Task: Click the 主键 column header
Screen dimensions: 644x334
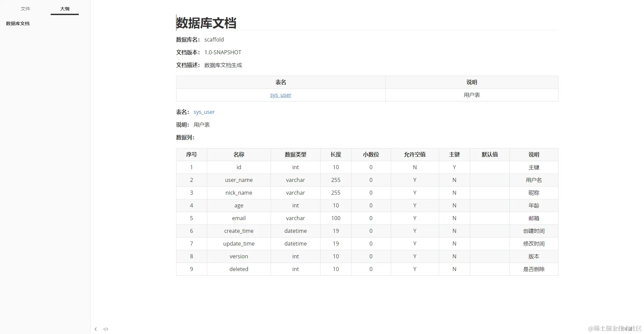Action: [454, 154]
